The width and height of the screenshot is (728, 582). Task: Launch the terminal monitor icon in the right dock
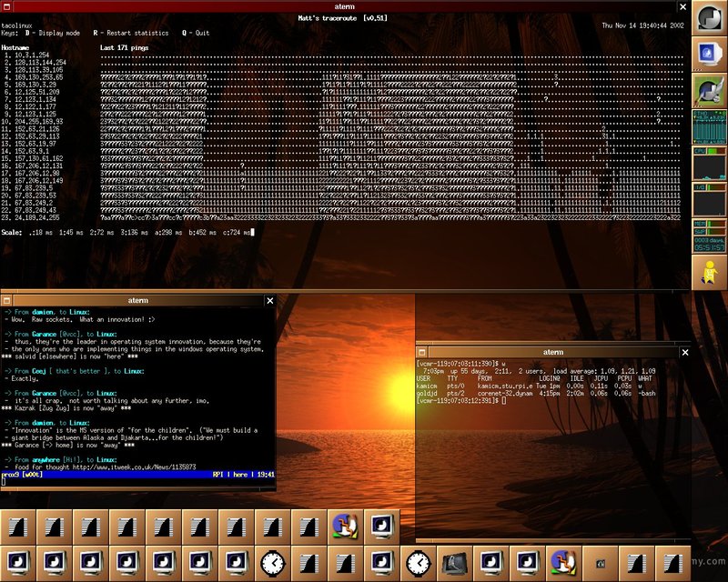(x=710, y=54)
